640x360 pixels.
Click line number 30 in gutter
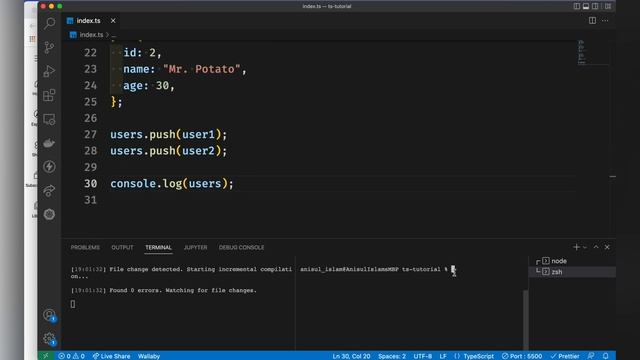[91, 183]
